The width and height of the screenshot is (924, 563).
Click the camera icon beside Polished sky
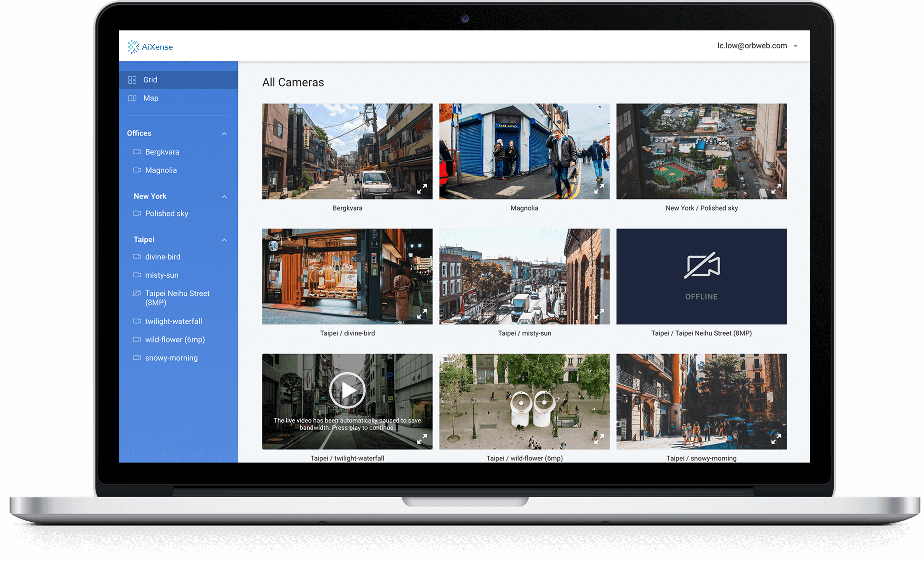click(x=137, y=213)
